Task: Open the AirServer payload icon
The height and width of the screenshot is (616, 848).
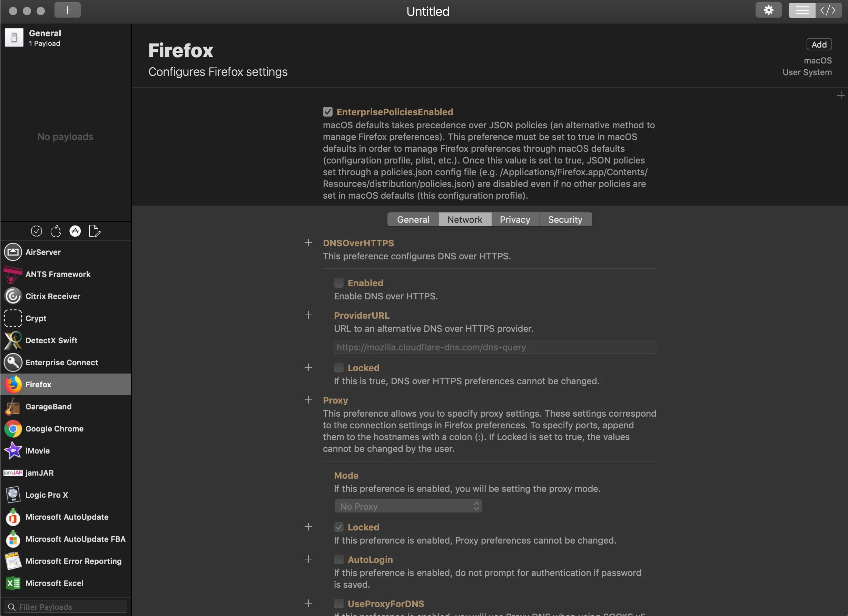Action: (13, 252)
